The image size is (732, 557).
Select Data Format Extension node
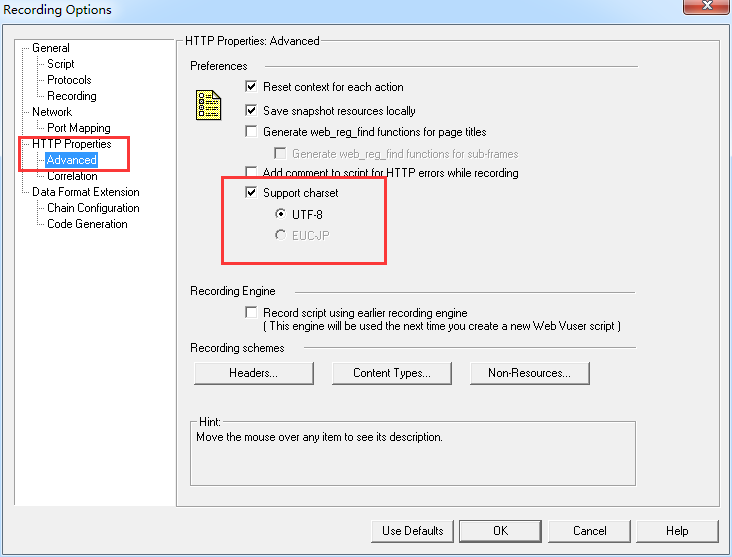pos(85,192)
